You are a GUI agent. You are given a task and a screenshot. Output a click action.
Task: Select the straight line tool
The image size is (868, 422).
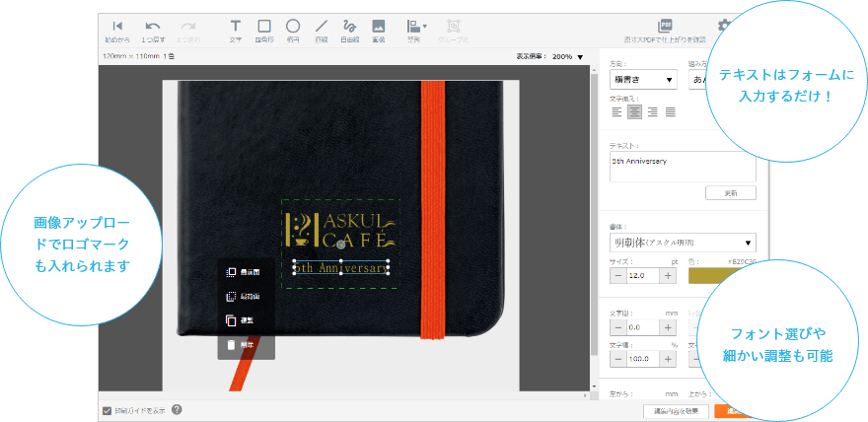tap(321, 29)
